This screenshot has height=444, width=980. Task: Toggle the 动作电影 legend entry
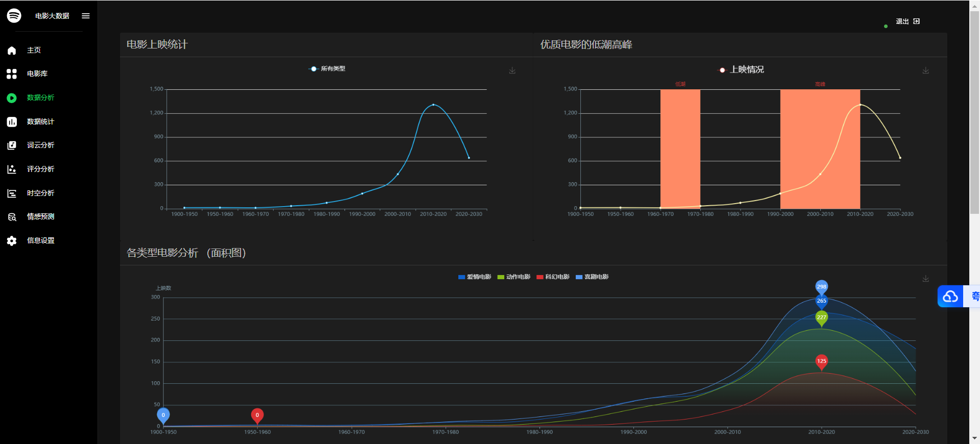click(514, 277)
